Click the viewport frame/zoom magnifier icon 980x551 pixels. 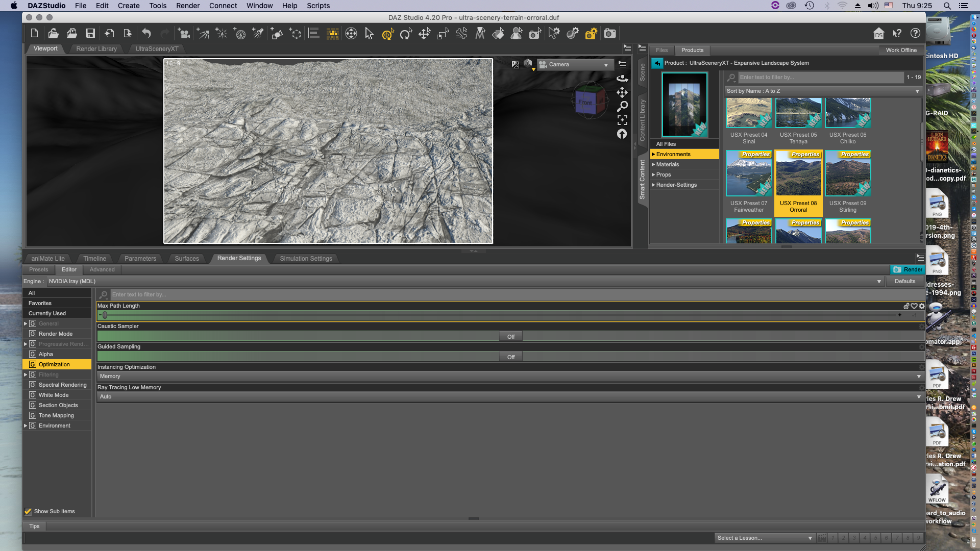622,107
